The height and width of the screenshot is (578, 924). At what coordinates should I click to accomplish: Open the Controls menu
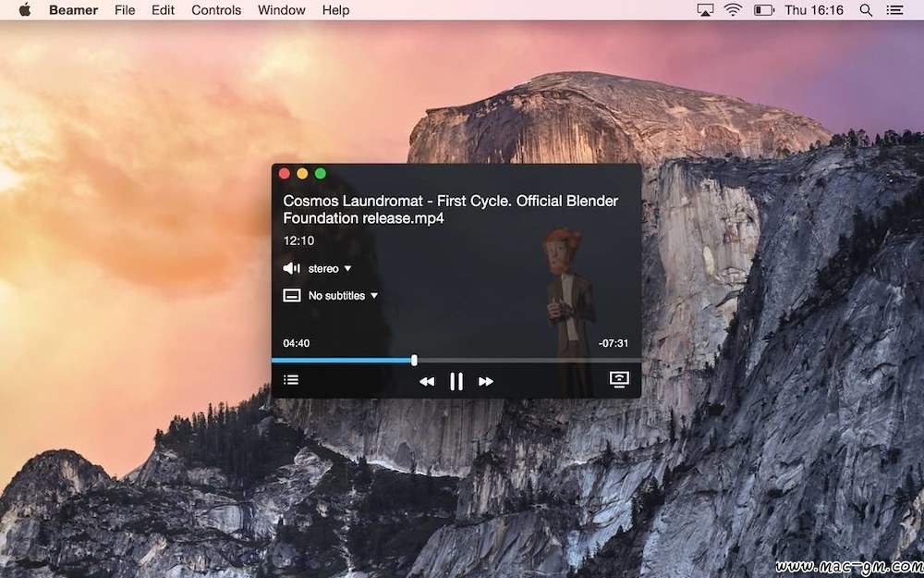tap(216, 10)
